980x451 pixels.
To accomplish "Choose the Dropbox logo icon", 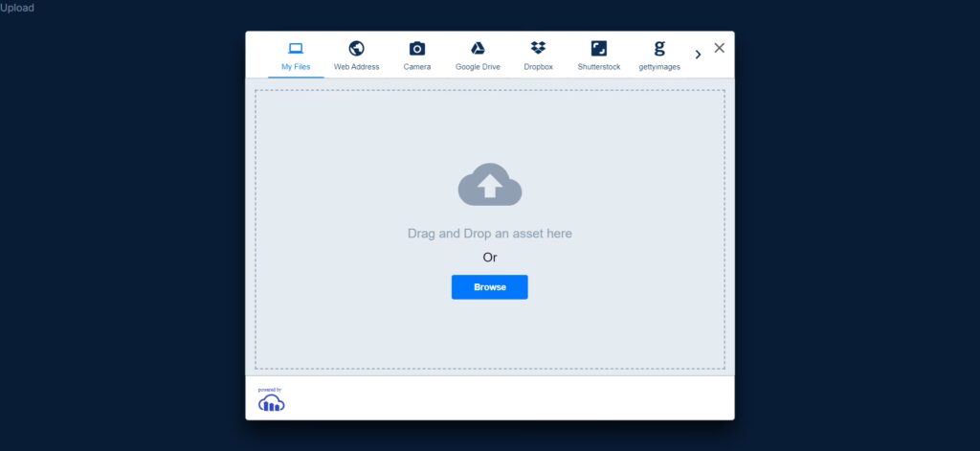I will point(538,49).
